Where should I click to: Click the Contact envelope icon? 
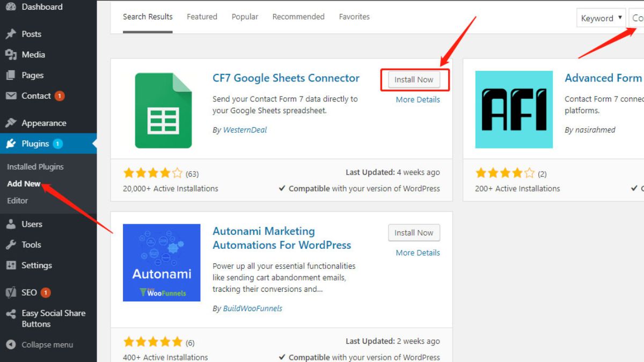pyautogui.click(x=11, y=96)
